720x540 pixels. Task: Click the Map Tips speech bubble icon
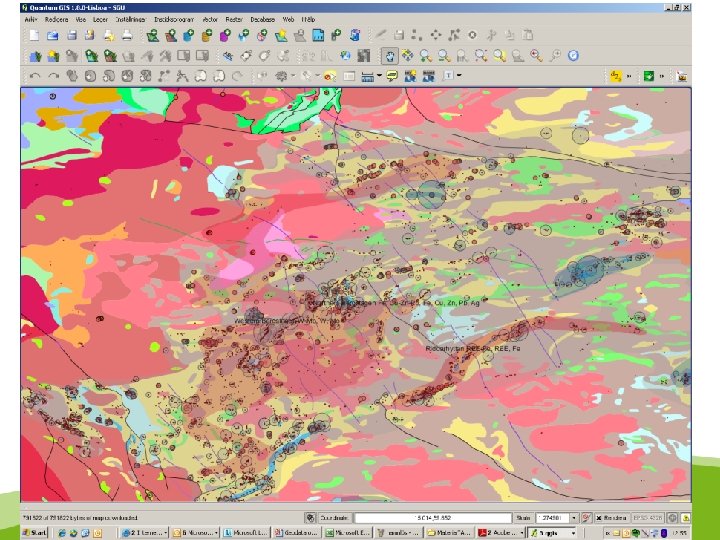(x=393, y=75)
